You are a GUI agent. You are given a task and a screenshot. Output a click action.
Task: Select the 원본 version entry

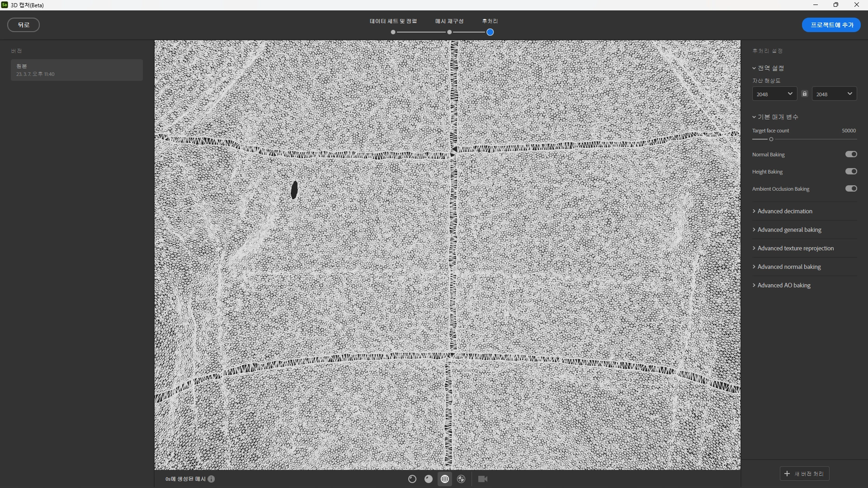tap(77, 70)
